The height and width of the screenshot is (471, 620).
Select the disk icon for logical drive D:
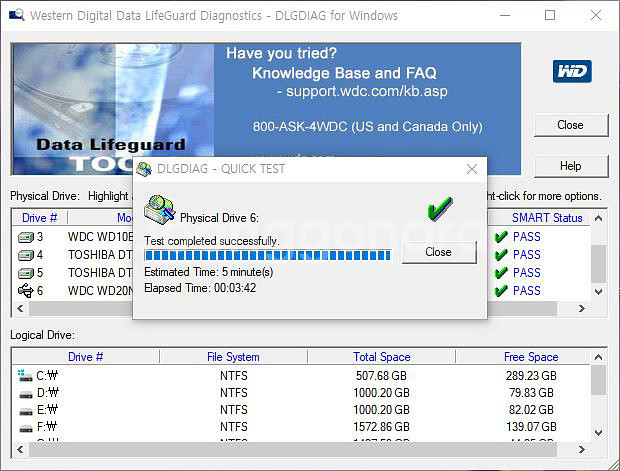[x=26, y=394]
